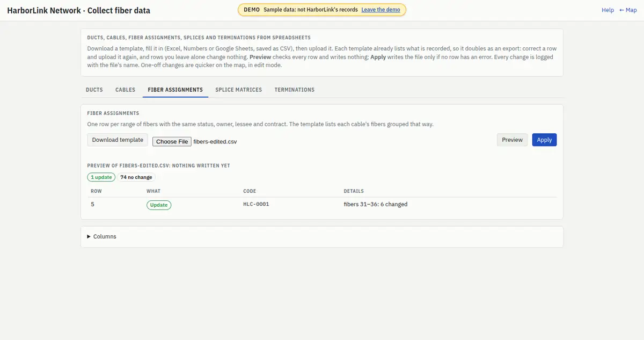644x340 pixels.
Task: Click the Download template button
Action: (118, 140)
